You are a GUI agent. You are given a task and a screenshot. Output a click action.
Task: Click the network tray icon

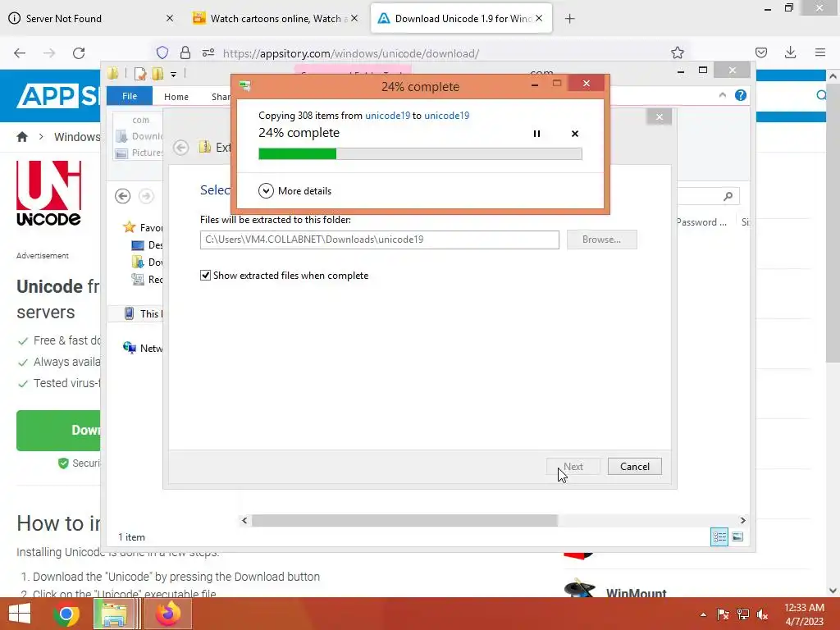pyautogui.click(x=743, y=614)
